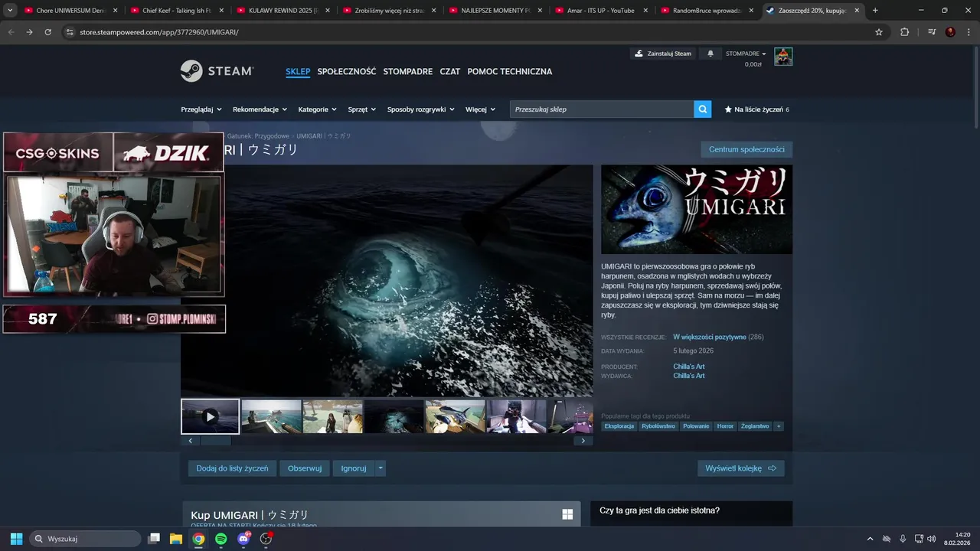Click the Chrome taskbar icon
This screenshot has width=980, height=551.
tap(198, 539)
